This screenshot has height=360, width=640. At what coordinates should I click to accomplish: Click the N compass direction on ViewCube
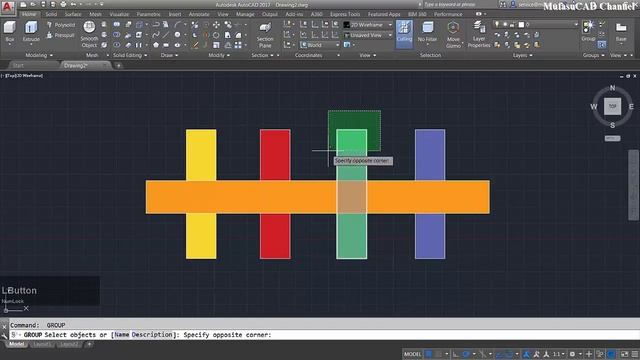[x=612, y=88]
